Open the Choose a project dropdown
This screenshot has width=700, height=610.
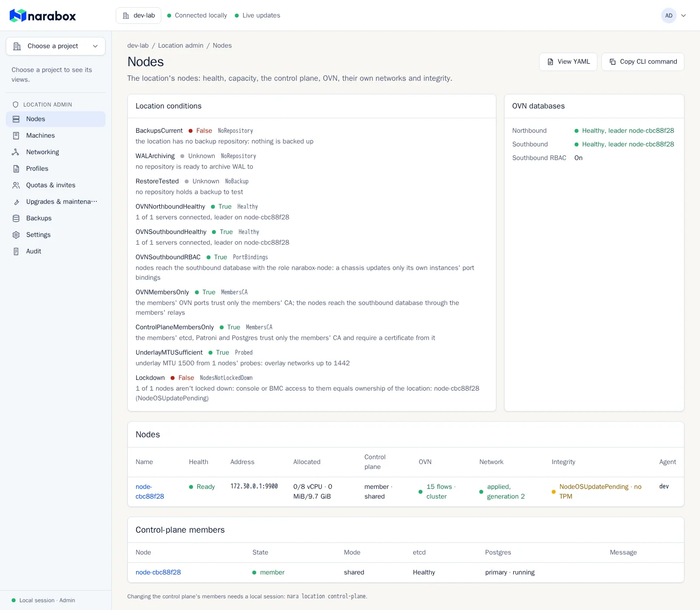click(55, 46)
